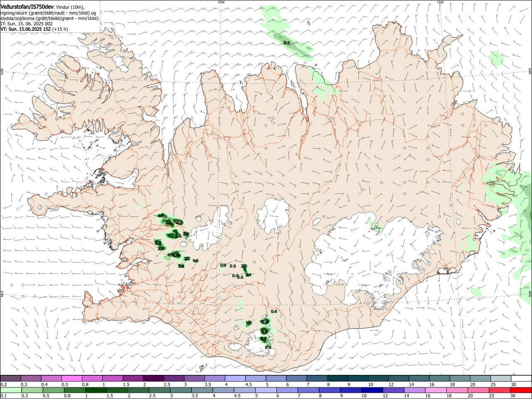Screen dimensions: 532x399
Task: Select the white upper legend swatch after 30
Action: [x=520, y=378]
